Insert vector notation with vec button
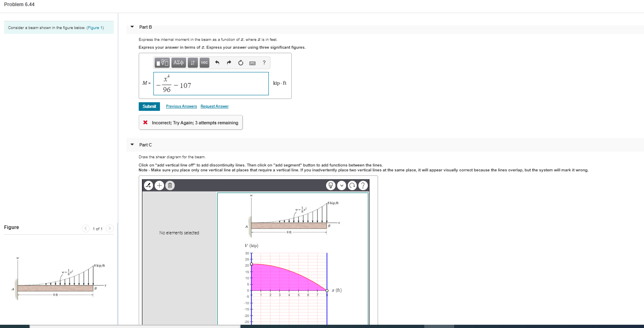The height and width of the screenshot is (328, 644). [x=204, y=63]
